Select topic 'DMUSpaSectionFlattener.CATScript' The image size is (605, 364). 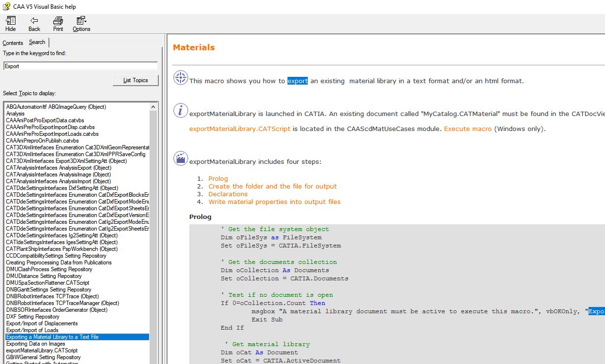[47, 283]
